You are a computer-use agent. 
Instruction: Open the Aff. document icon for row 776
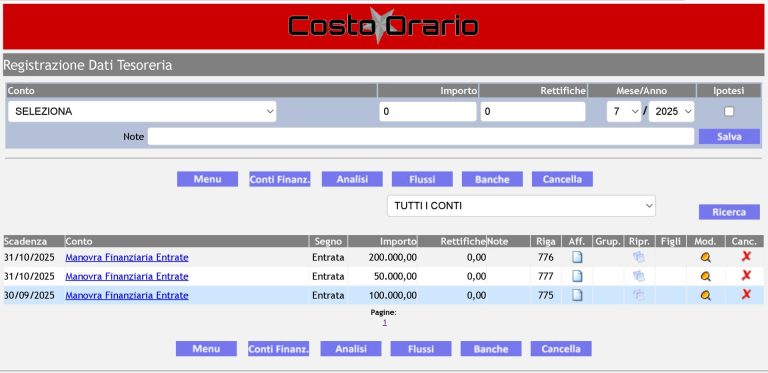(577, 257)
